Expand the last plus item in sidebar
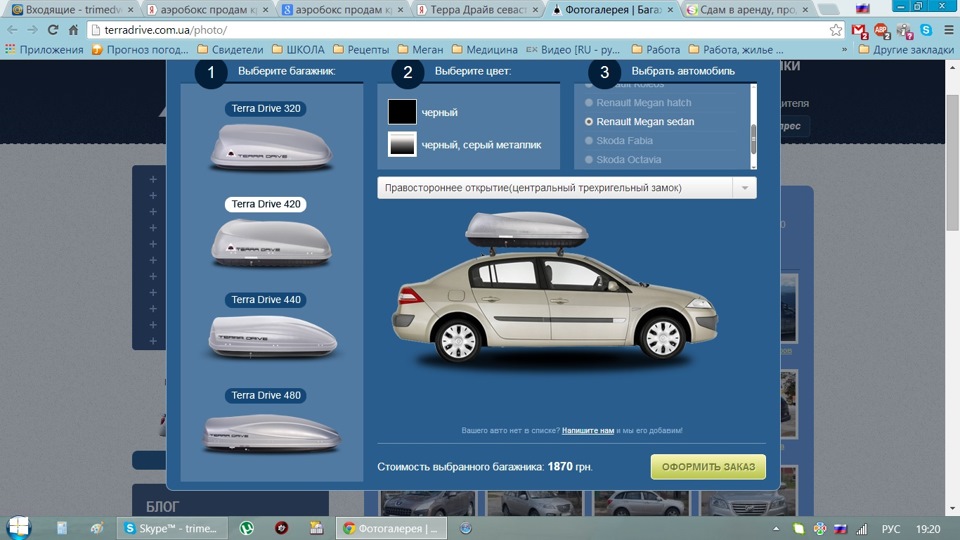This screenshot has width=960, height=540. tap(153, 341)
